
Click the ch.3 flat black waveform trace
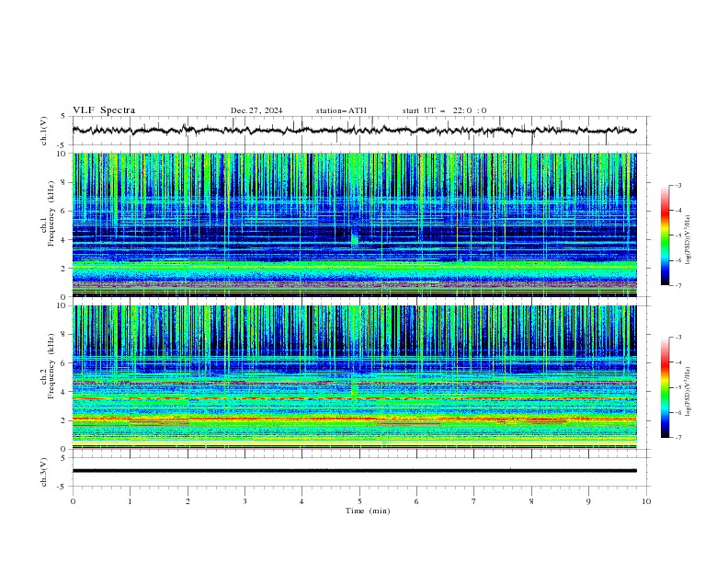pos(354,471)
